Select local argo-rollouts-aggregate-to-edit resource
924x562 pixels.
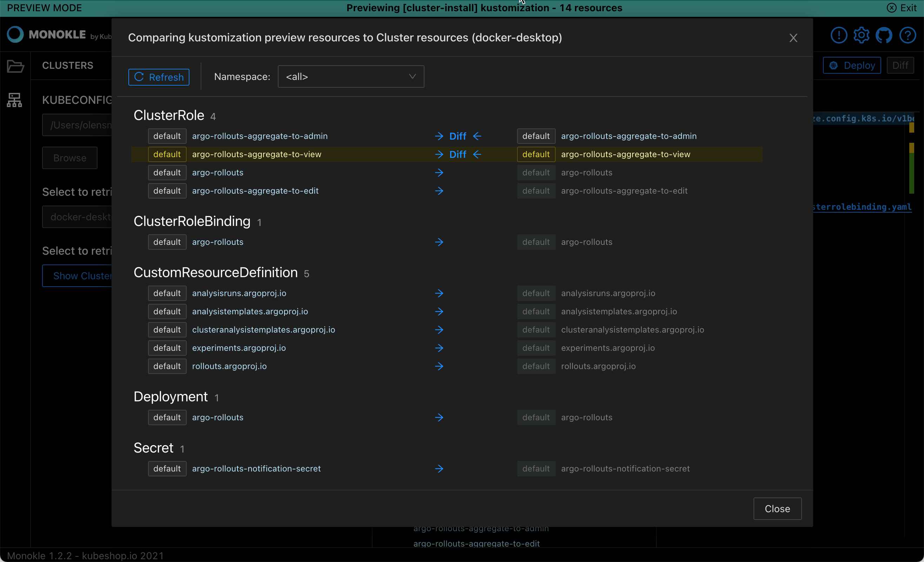[x=255, y=191]
